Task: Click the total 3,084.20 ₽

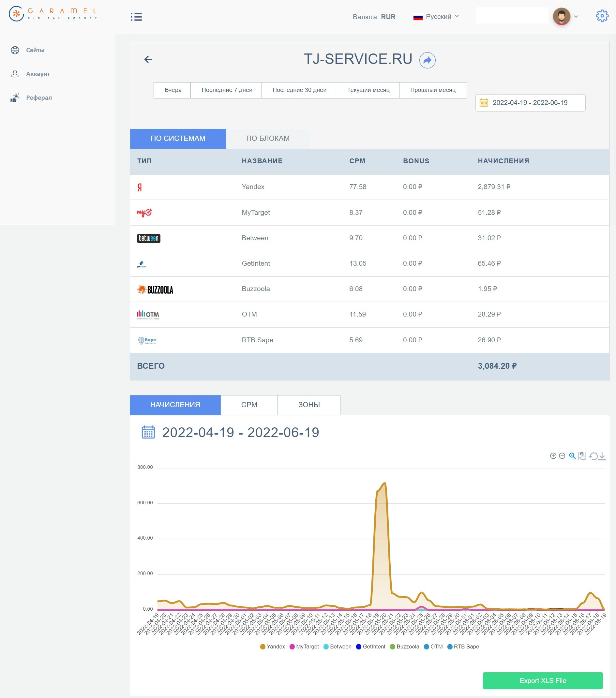Action: coord(497,366)
